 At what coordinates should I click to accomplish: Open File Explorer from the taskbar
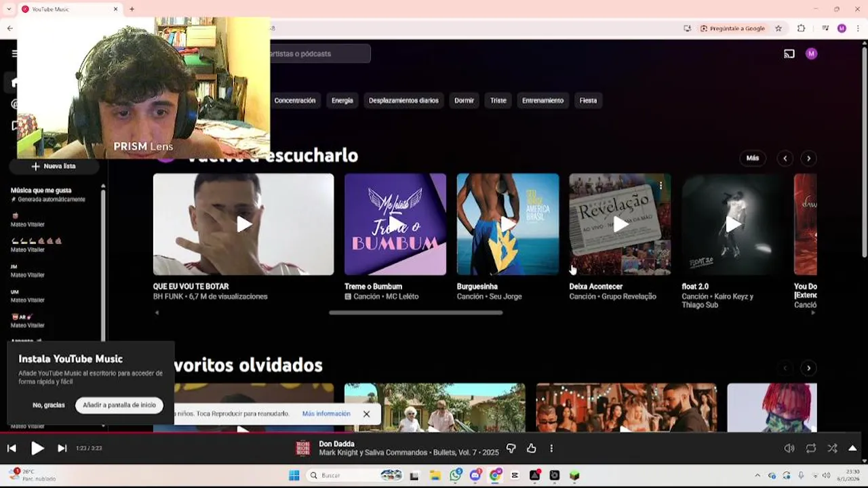[x=435, y=475]
